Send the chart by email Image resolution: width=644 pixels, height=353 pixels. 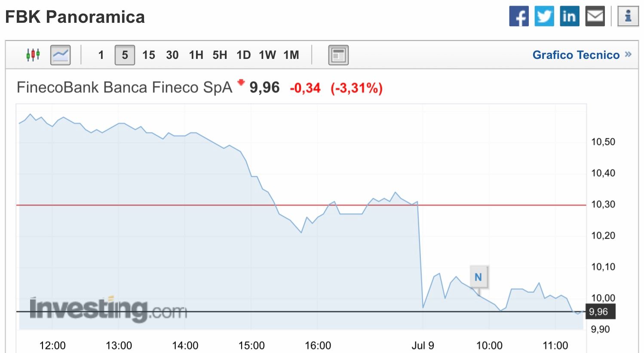pos(595,16)
